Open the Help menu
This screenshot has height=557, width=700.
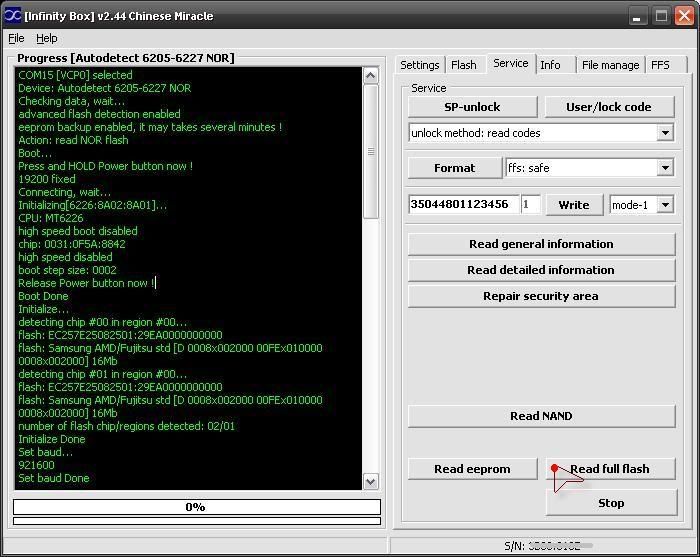(x=47, y=38)
